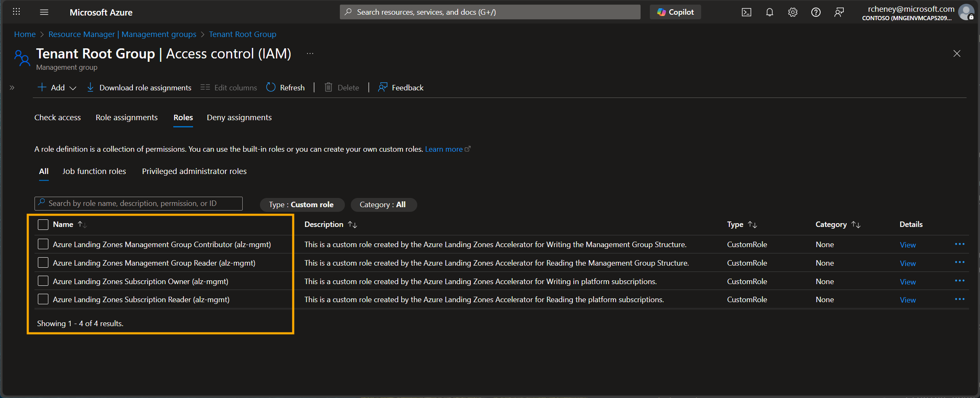Open Cloud Shell terminal icon
The width and height of the screenshot is (980, 398).
(x=746, y=12)
